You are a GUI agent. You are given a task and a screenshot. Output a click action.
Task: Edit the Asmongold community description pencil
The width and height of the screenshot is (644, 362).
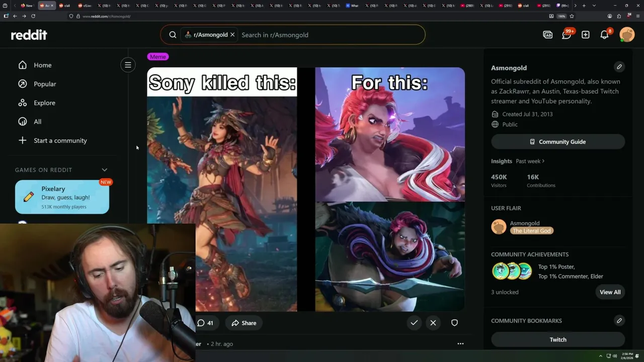pos(619,67)
